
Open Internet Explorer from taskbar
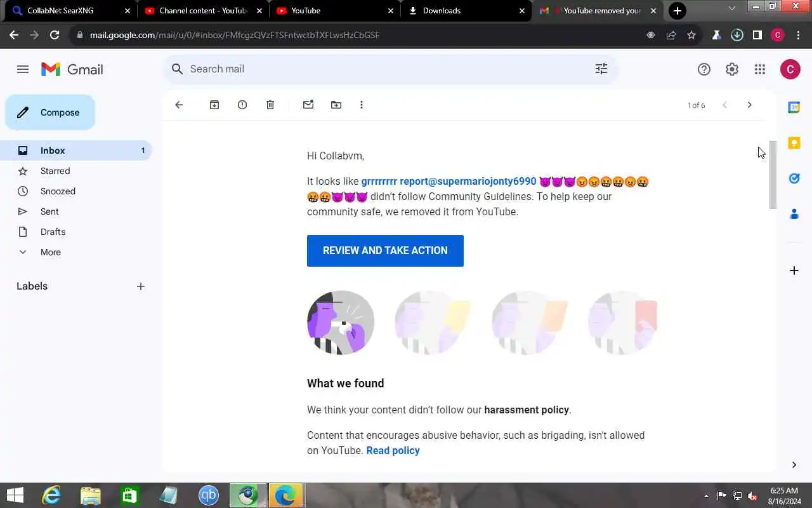[51, 495]
